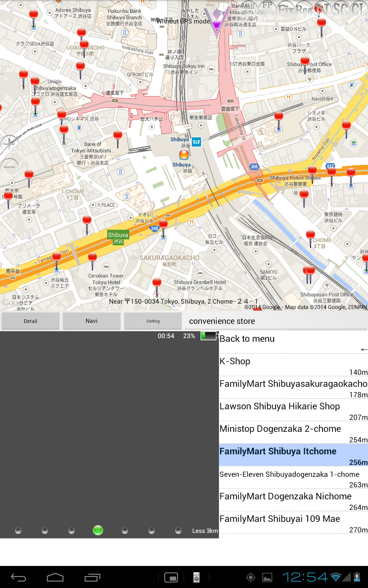Tap the battery indicator in dark panel

pyautogui.click(x=208, y=336)
